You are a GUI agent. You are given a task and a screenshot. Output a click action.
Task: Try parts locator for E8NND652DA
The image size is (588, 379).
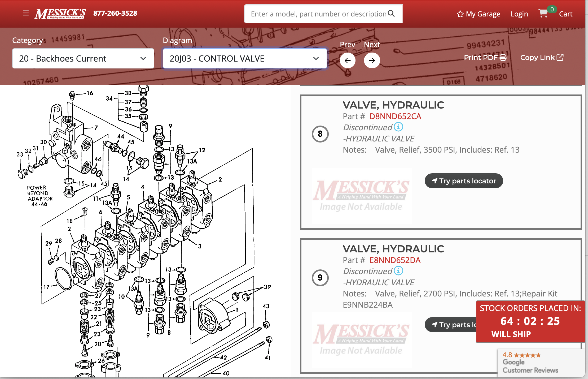click(x=451, y=325)
